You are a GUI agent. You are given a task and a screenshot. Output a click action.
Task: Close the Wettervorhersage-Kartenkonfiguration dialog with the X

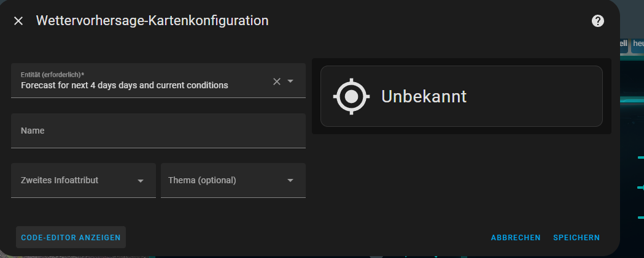pos(18,21)
